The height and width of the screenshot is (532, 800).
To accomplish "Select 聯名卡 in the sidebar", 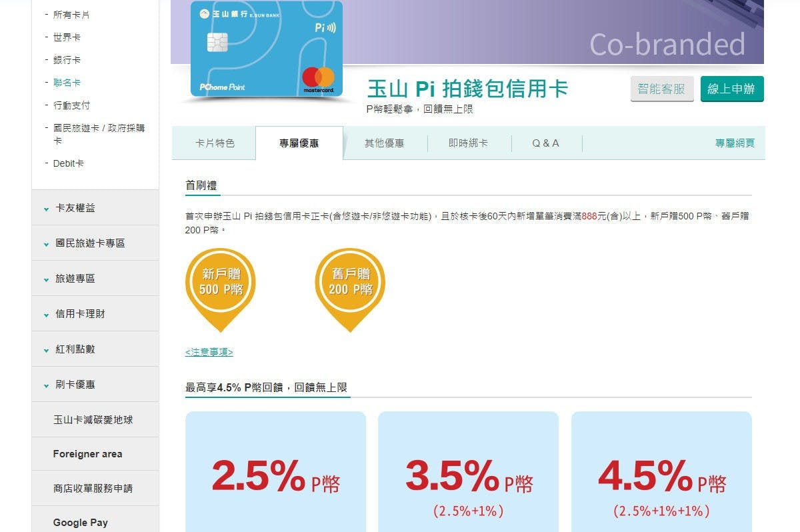I will [67, 83].
